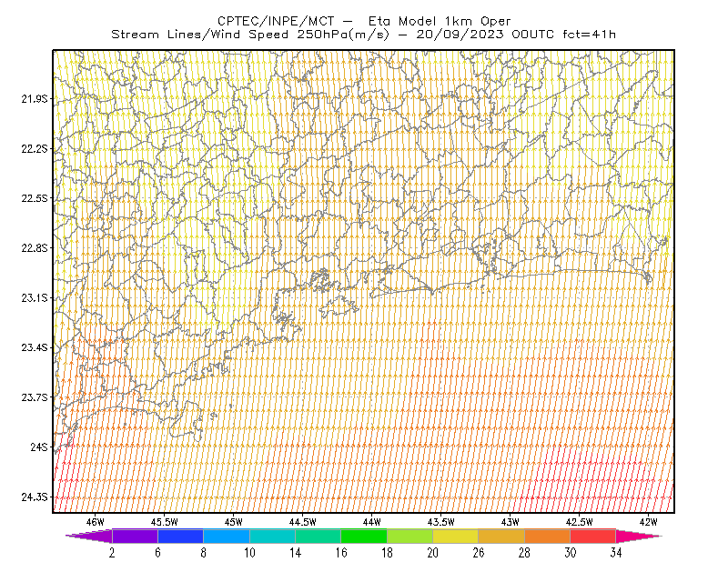Select the light blue 8-10 legend color
Viewport: 728px width, 562px height.
click(227, 536)
